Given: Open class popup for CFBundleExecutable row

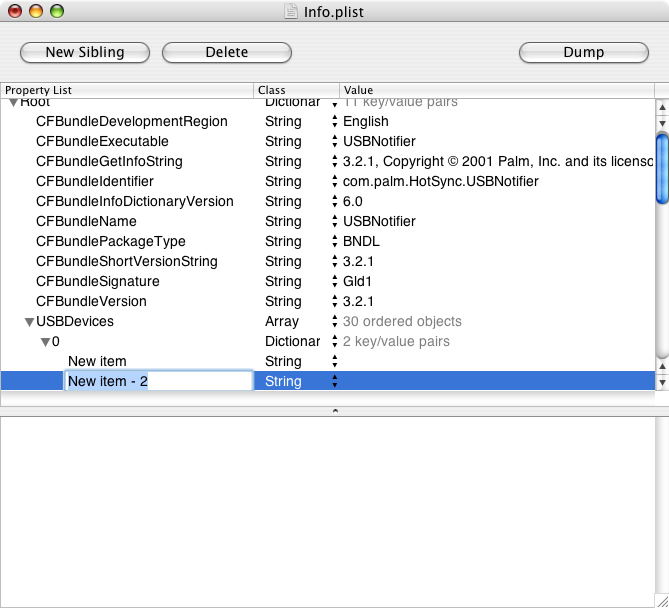Looking at the screenshot, I should pyautogui.click(x=334, y=141).
